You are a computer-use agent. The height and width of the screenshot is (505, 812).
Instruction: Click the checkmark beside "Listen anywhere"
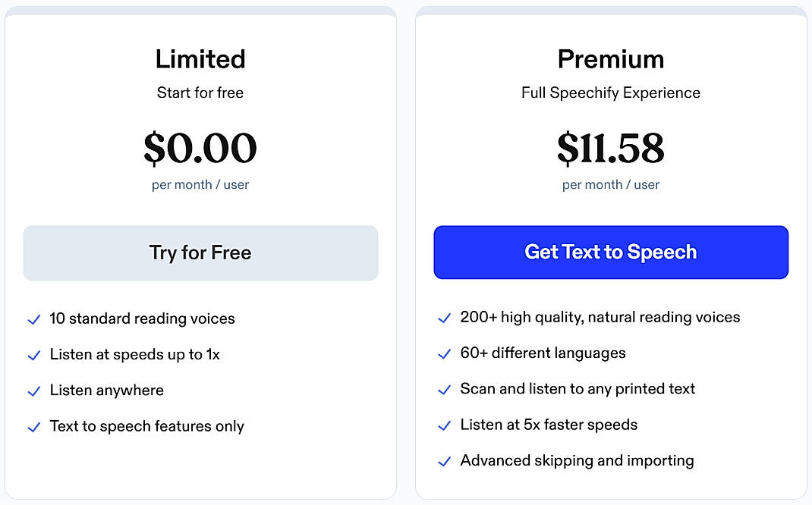coord(33,391)
